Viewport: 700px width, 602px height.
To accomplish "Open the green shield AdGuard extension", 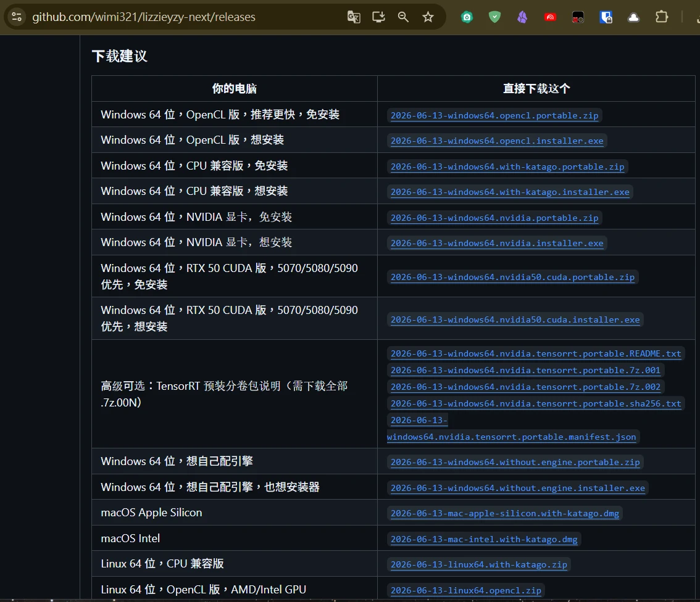I will tap(494, 17).
